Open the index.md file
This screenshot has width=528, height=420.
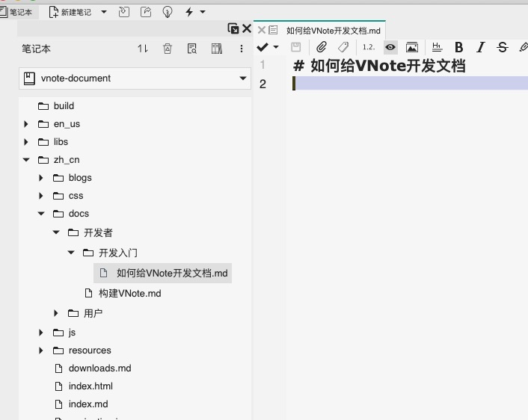88,404
